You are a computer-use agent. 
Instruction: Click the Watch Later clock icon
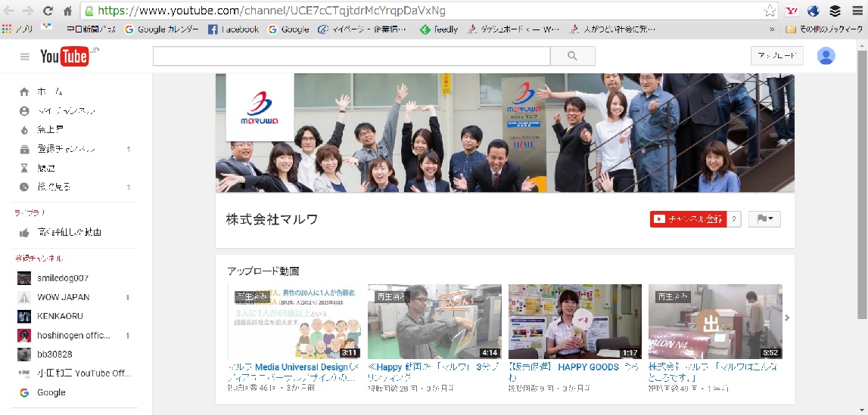pos(23,187)
